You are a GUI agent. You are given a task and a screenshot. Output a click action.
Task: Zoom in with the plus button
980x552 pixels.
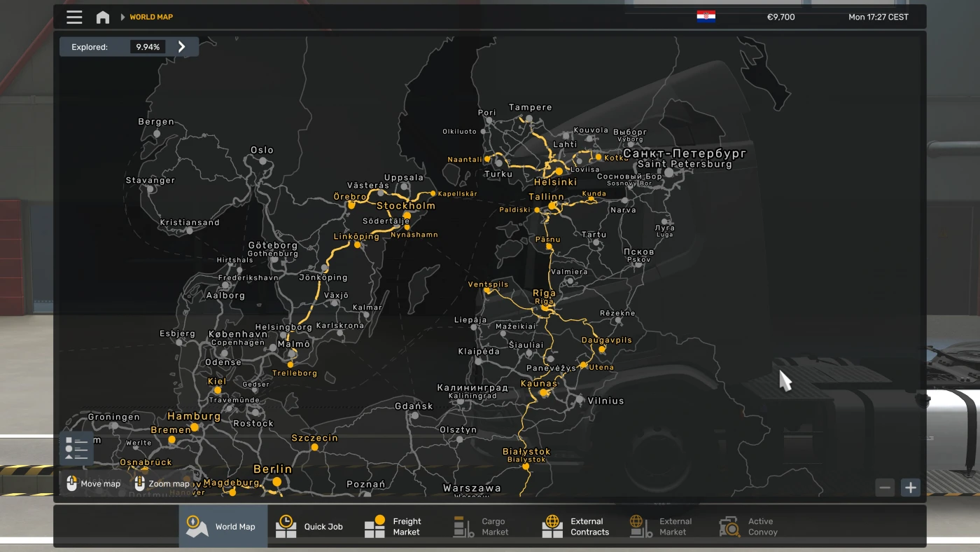tap(910, 488)
